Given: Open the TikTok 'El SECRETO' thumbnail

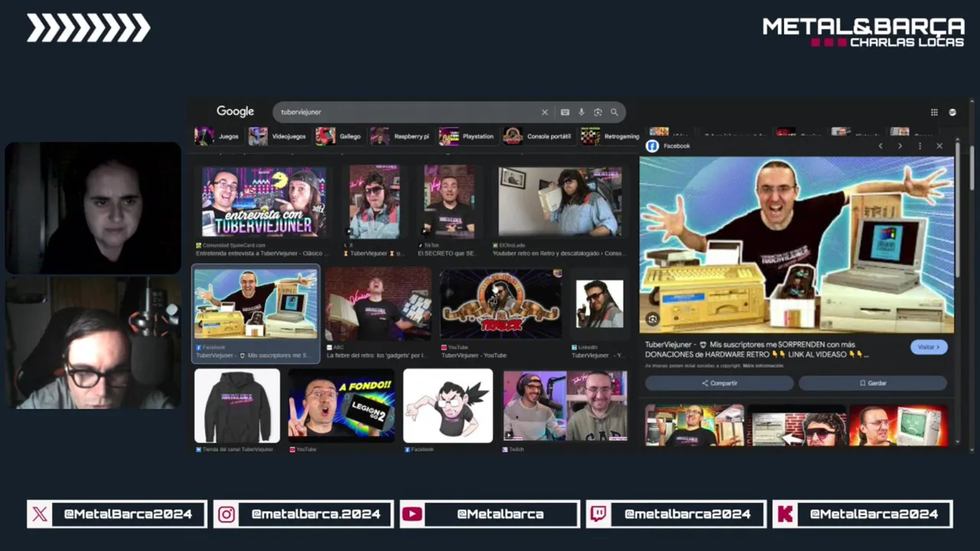Looking at the screenshot, I should click(x=449, y=202).
